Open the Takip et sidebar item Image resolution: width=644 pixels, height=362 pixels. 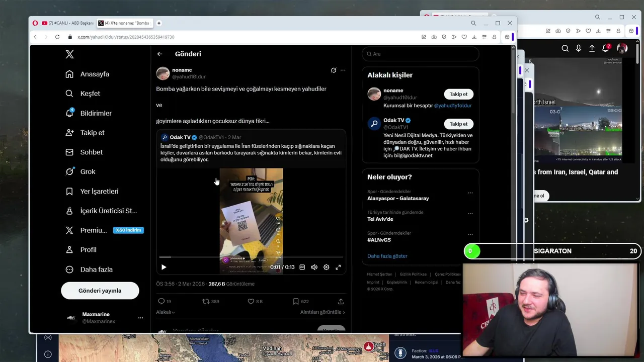tap(85, 133)
